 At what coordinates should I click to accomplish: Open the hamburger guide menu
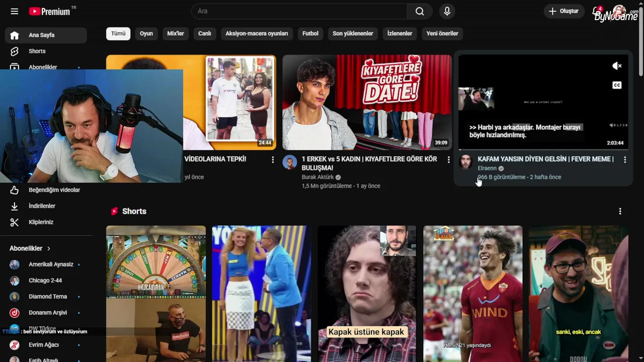(x=14, y=11)
